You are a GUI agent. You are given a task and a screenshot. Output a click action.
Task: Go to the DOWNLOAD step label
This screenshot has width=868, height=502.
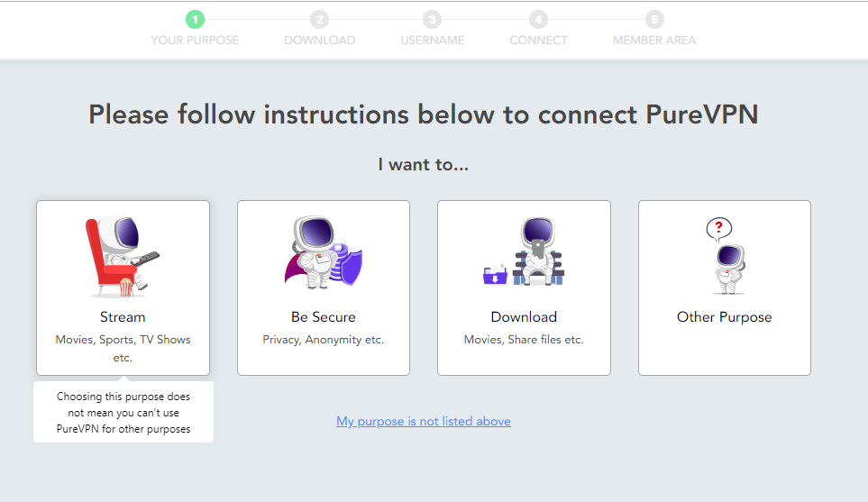pos(319,41)
